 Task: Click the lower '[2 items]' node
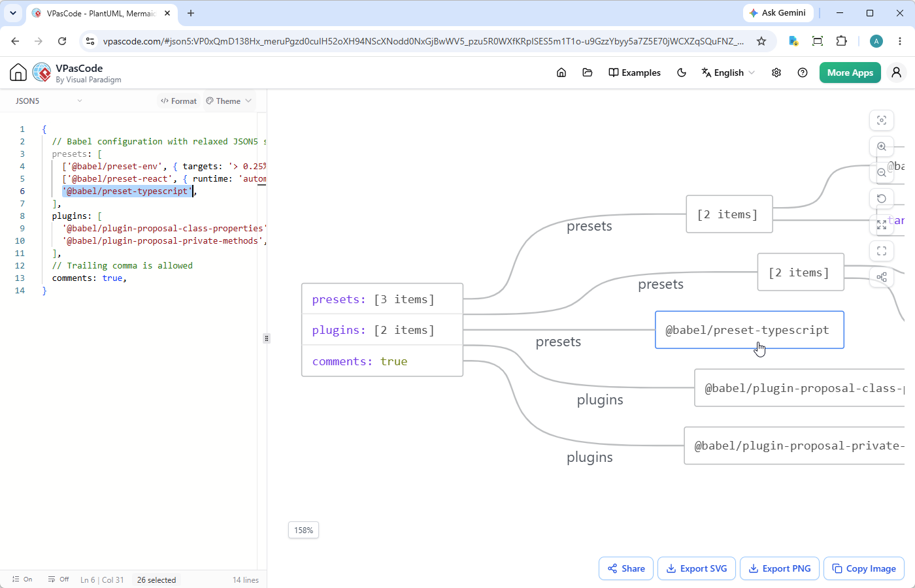click(x=801, y=272)
